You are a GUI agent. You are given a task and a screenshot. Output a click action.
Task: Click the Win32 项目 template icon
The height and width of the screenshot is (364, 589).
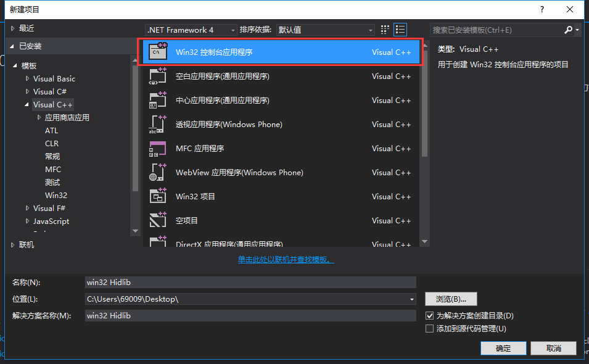158,196
